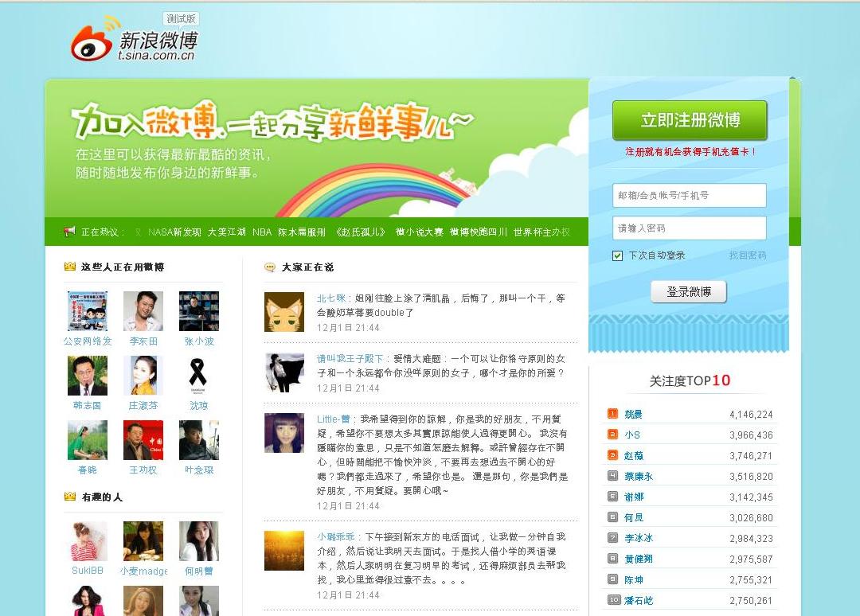Open 李东田's profile photo
This screenshot has width=860, height=616.
(143, 311)
